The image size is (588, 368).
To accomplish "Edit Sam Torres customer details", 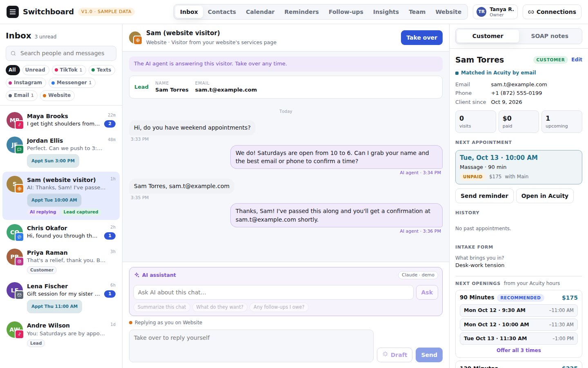I will pos(577,60).
